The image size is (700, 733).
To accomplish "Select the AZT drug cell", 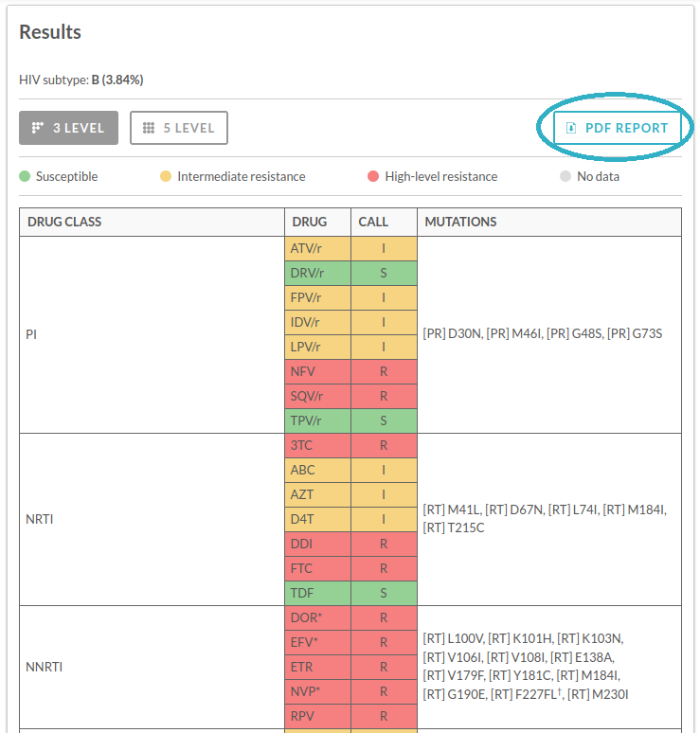I will pos(317,494).
